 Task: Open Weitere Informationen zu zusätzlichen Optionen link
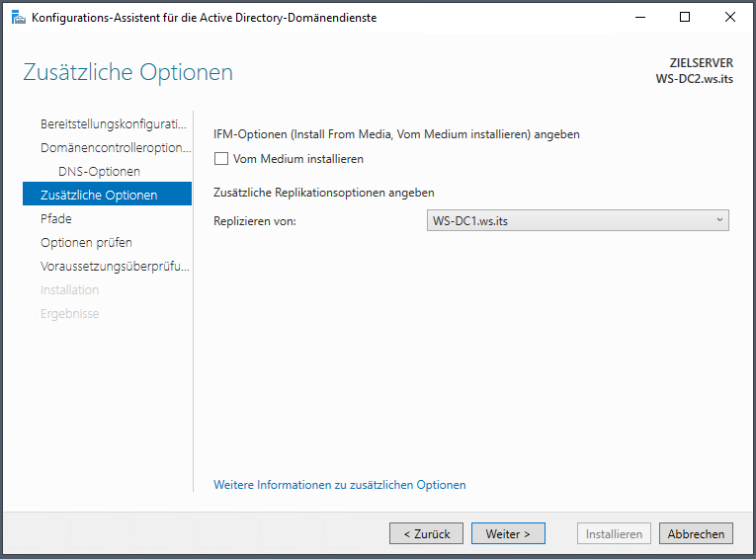[x=339, y=485]
